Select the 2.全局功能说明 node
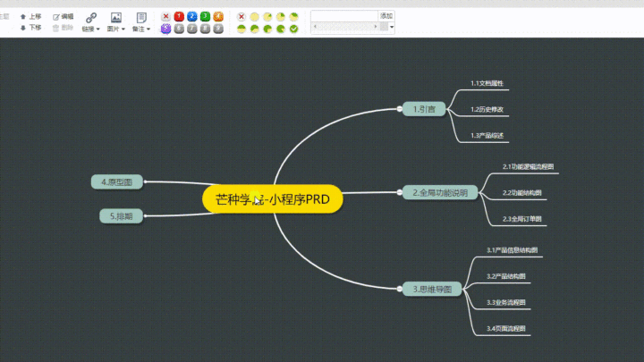This screenshot has width=644, height=362. click(440, 192)
